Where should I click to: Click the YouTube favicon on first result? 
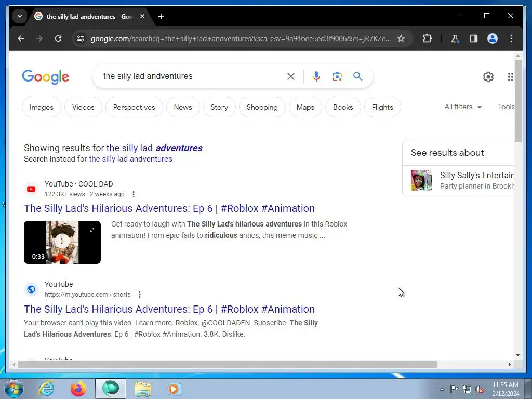pyautogui.click(x=31, y=189)
